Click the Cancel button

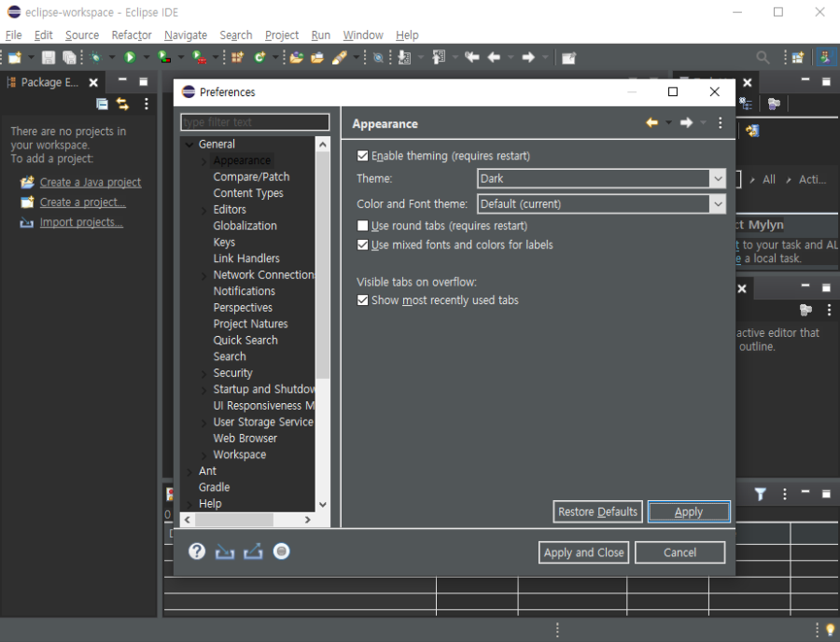click(679, 552)
